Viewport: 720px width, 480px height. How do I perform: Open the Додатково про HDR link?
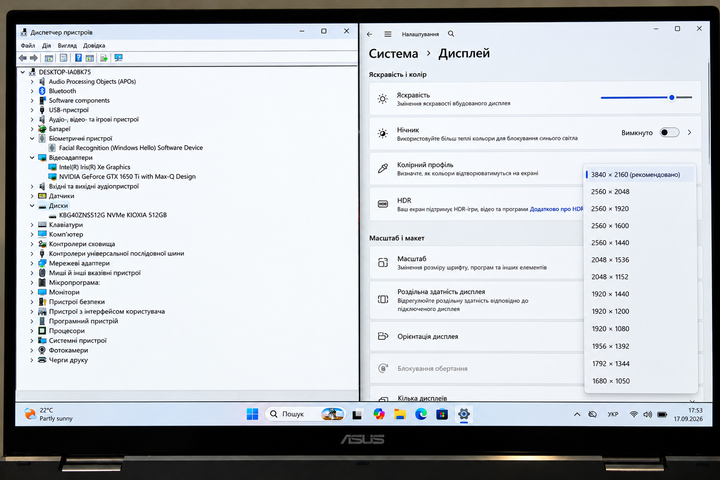pyautogui.click(x=557, y=209)
